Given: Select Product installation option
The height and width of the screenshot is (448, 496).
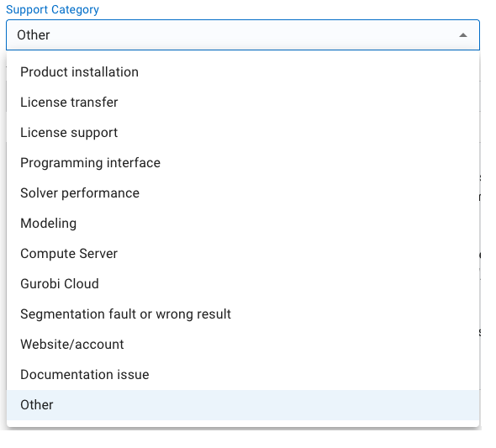Looking at the screenshot, I should pyautogui.click(x=243, y=72).
